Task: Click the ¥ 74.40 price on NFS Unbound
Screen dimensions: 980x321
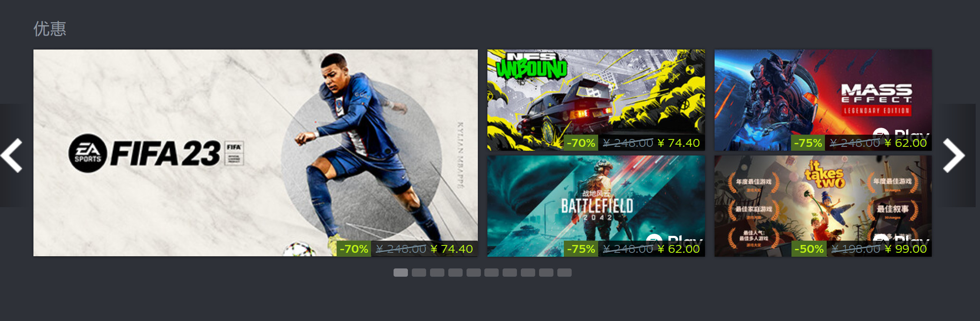Action: coord(679,143)
